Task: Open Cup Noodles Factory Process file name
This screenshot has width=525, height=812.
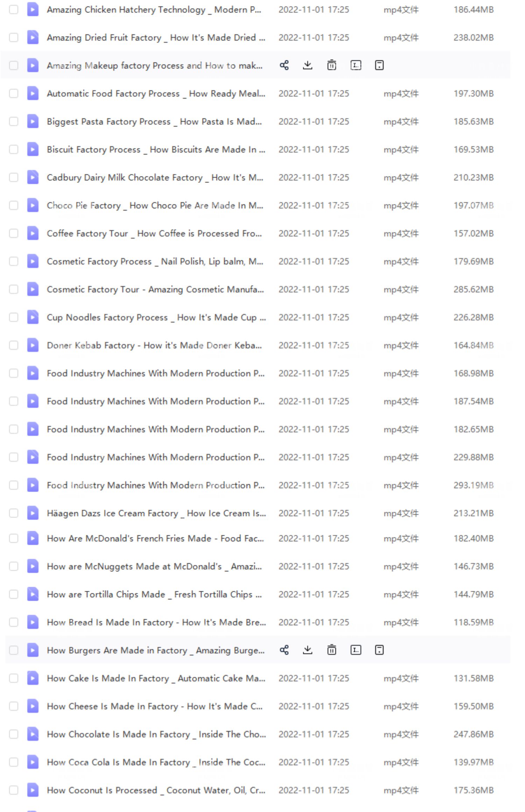Action: (156, 318)
